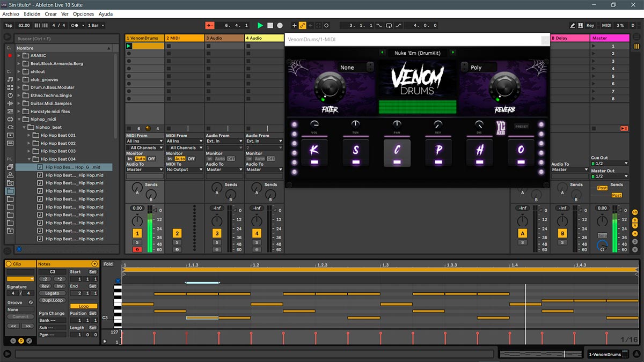Open the Ayuda menu
This screenshot has height=362, width=644.
pos(106,14)
